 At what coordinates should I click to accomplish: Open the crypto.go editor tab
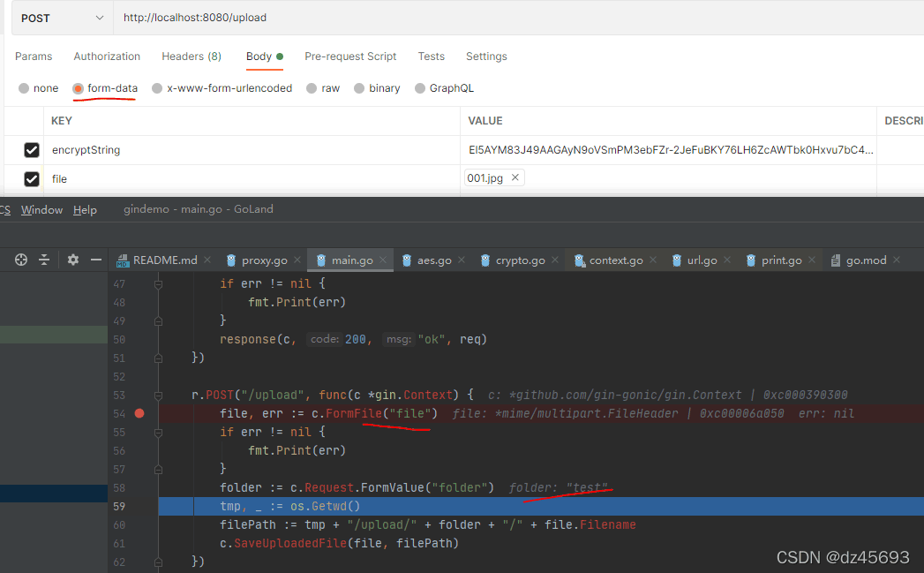coord(520,260)
